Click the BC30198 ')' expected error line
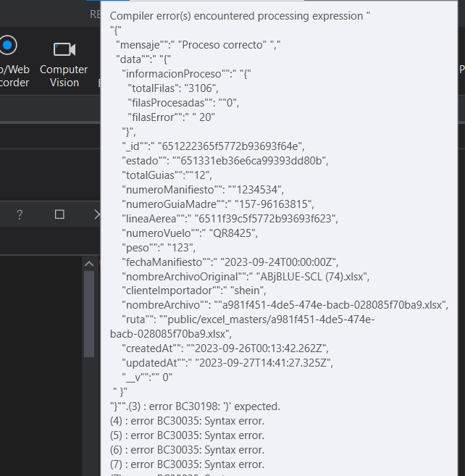The height and width of the screenshot is (476, 465). click(195, 406)
